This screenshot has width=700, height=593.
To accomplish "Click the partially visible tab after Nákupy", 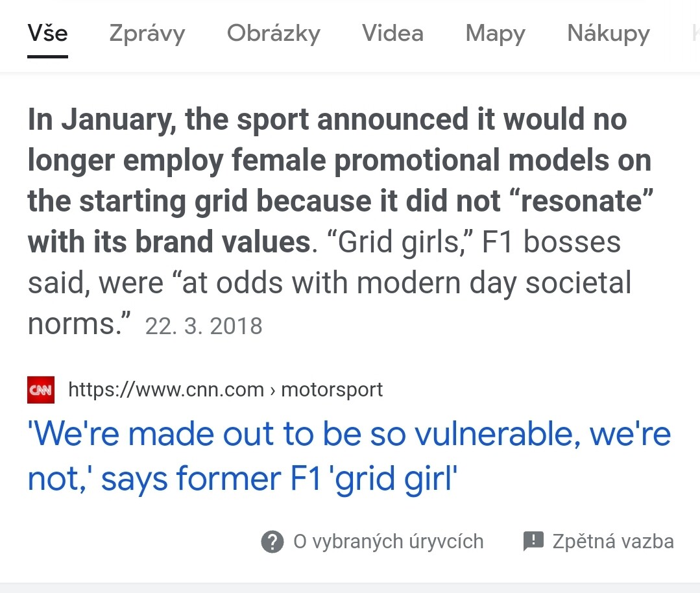I will (x=695, y=34).
